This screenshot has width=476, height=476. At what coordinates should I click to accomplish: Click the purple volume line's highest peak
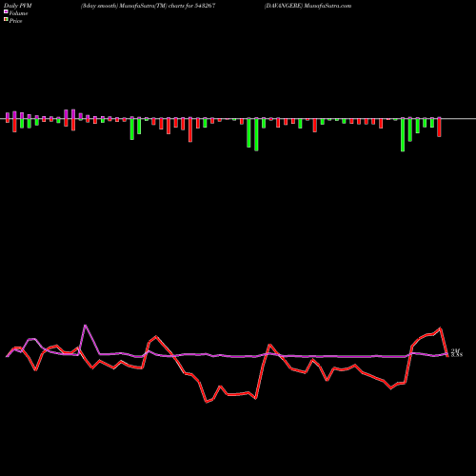[x=85, y=326]
